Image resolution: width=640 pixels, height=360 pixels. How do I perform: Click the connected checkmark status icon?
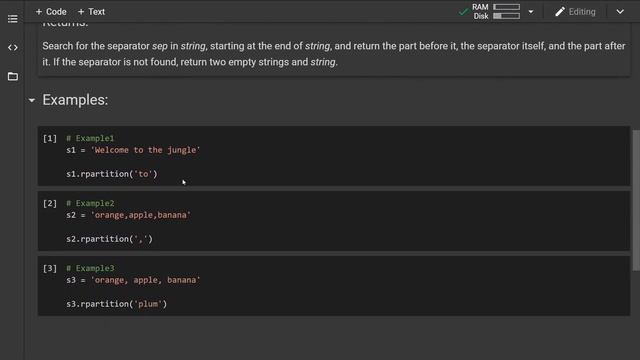pos(463,12)
